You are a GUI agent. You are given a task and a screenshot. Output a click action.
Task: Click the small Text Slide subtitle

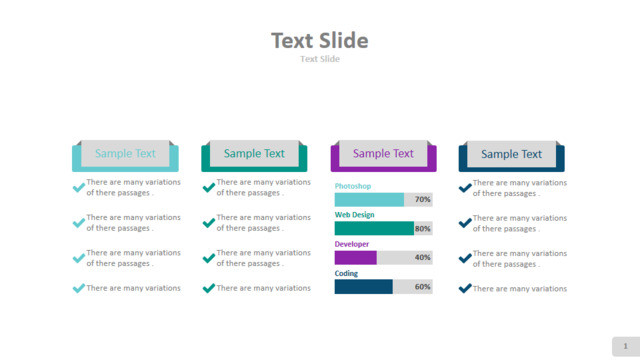pos(320,59)
